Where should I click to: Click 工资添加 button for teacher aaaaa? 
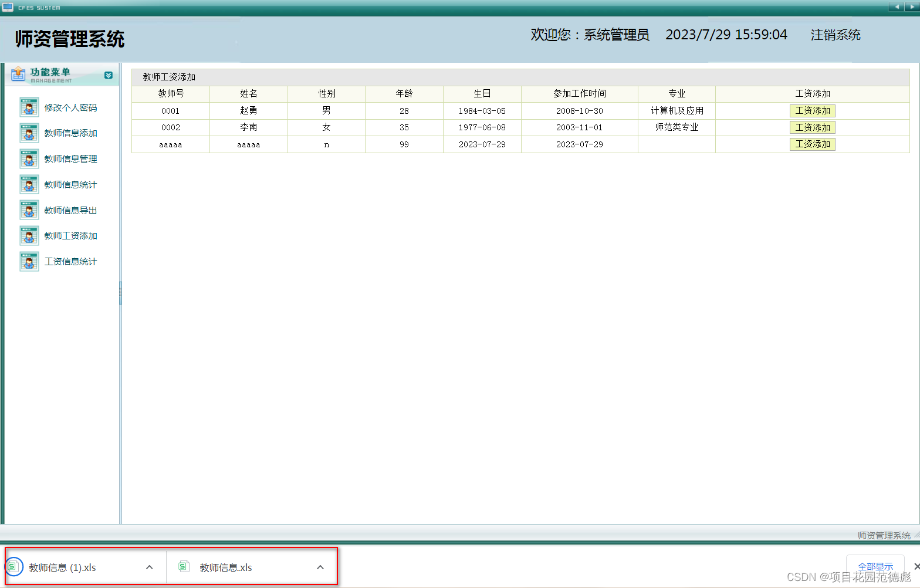pos(813,144)
